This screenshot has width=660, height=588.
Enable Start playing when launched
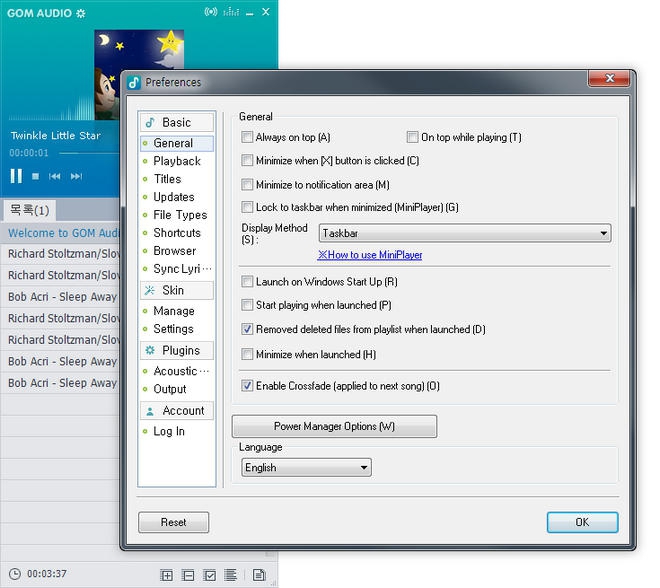tap(247, 305)
